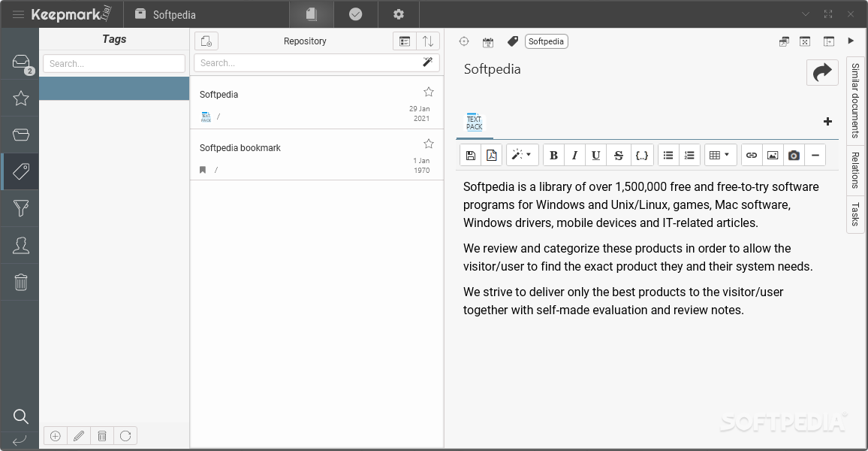
Task: Open the Similar documents side tab
Action: point(855,100)
